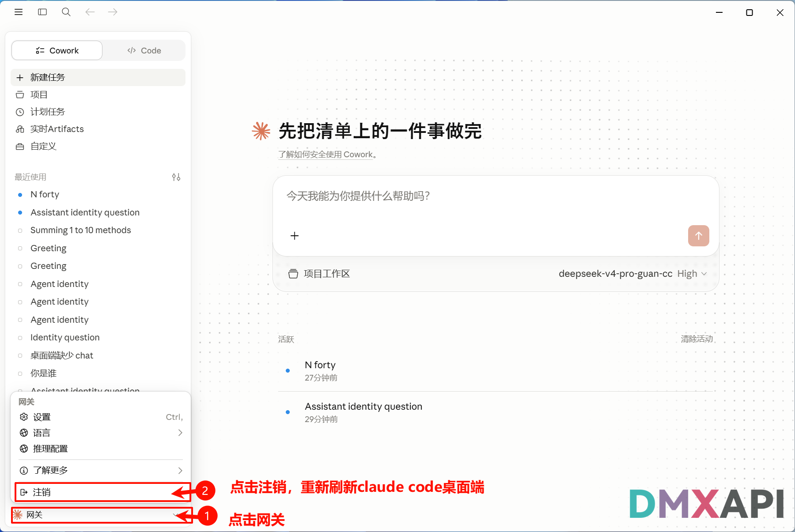
Task: Toggle the 网关 account menu
Action: [101, 515]
